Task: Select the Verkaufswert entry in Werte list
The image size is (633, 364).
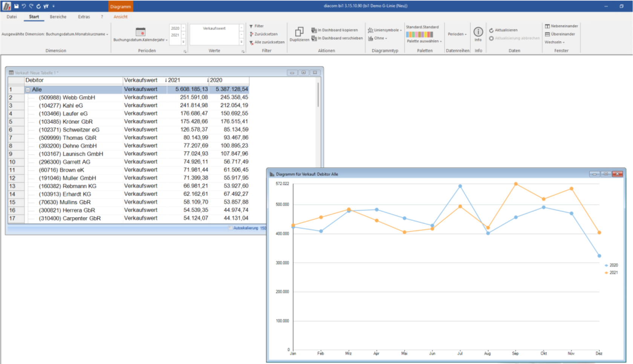Action: click(214, 28)
